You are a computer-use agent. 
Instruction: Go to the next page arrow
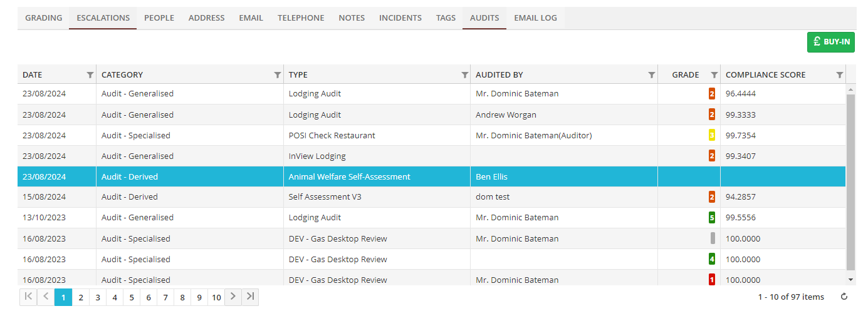pyautogui.click(x=233, y=297)
